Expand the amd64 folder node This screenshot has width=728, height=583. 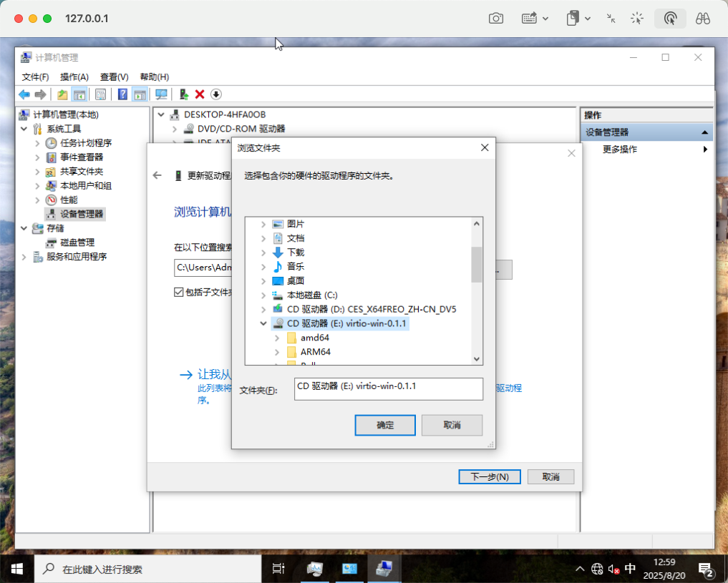[277, 338]
